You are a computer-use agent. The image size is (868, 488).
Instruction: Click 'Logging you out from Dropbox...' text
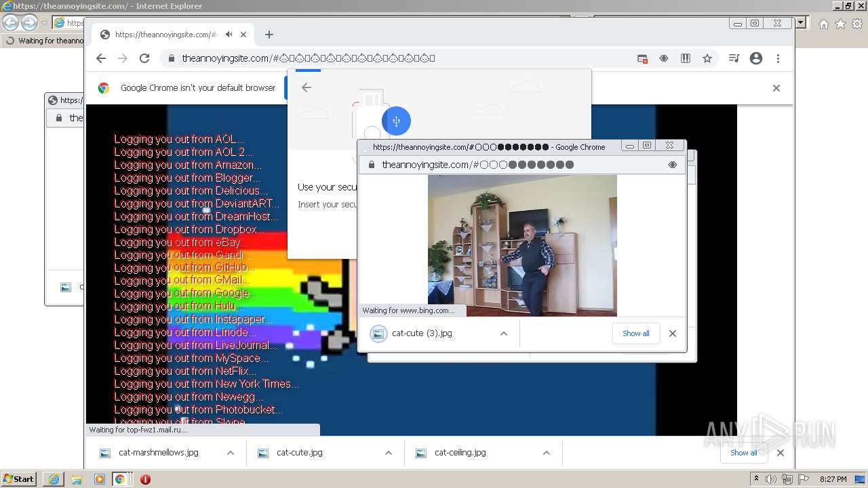pos(189,229)
